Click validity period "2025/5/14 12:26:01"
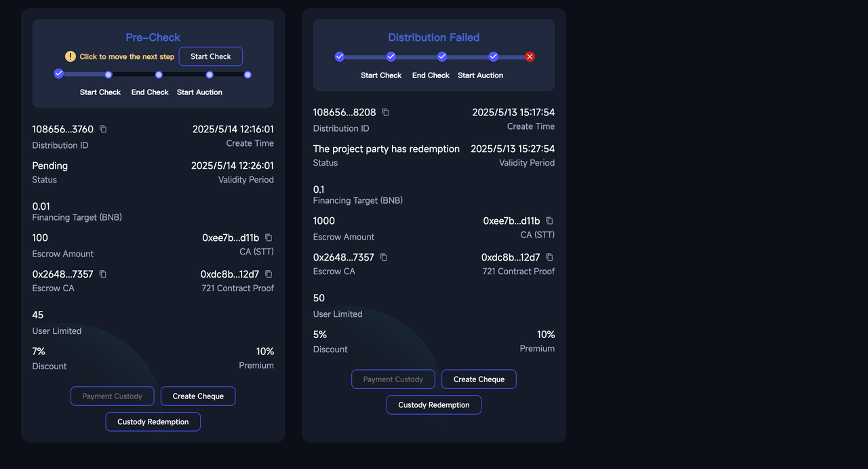868x469 pixels. [233, 166]
